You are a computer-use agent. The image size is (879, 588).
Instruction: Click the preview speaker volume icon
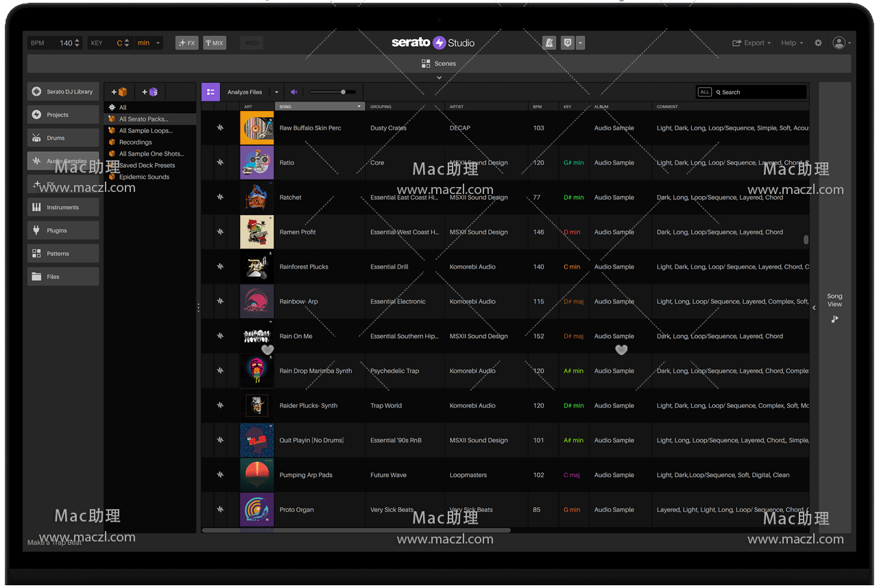(294, 92)
